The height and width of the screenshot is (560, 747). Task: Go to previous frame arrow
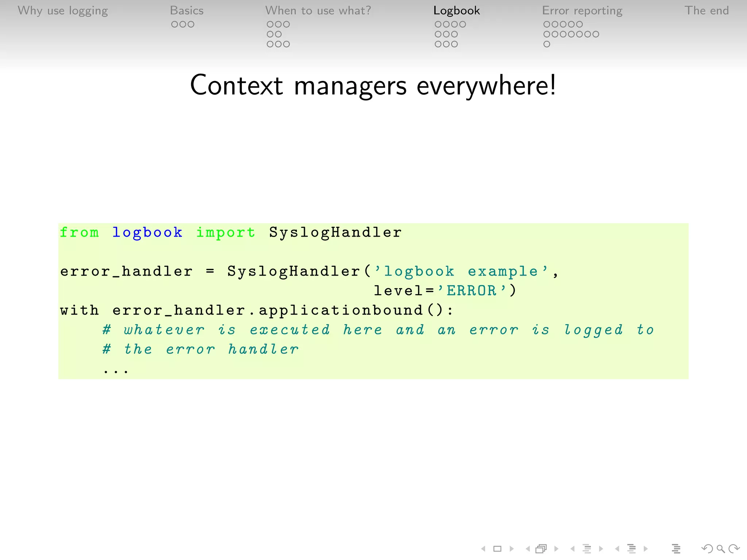point(528,548)
